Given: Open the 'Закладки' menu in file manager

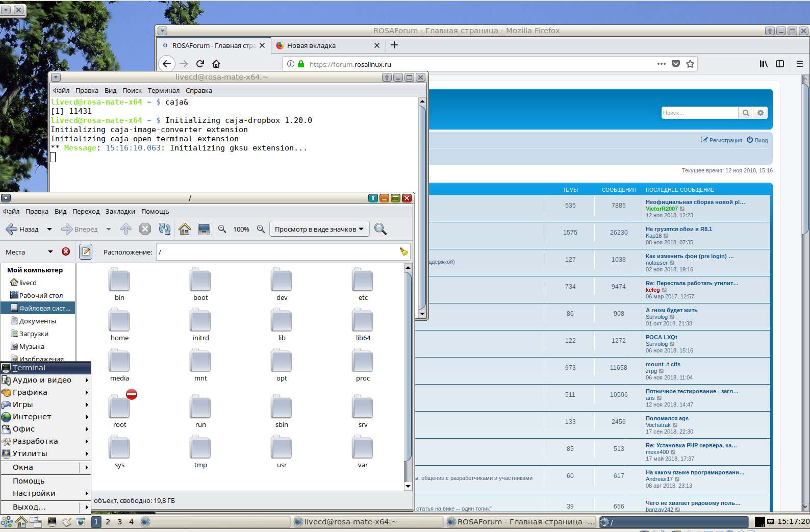Looking at the screenshot, I should (120, 211).
